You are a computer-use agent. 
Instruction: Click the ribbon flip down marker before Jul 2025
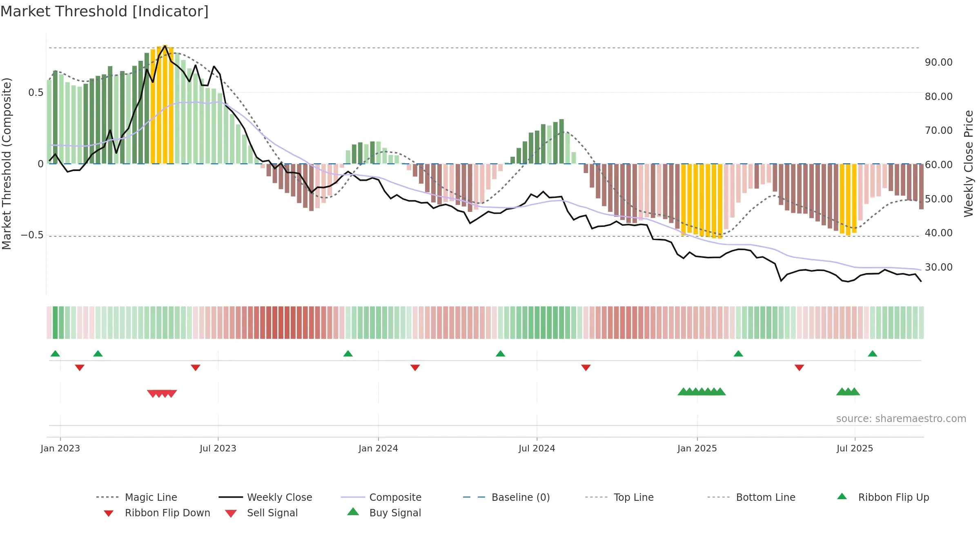coord(800,368)
